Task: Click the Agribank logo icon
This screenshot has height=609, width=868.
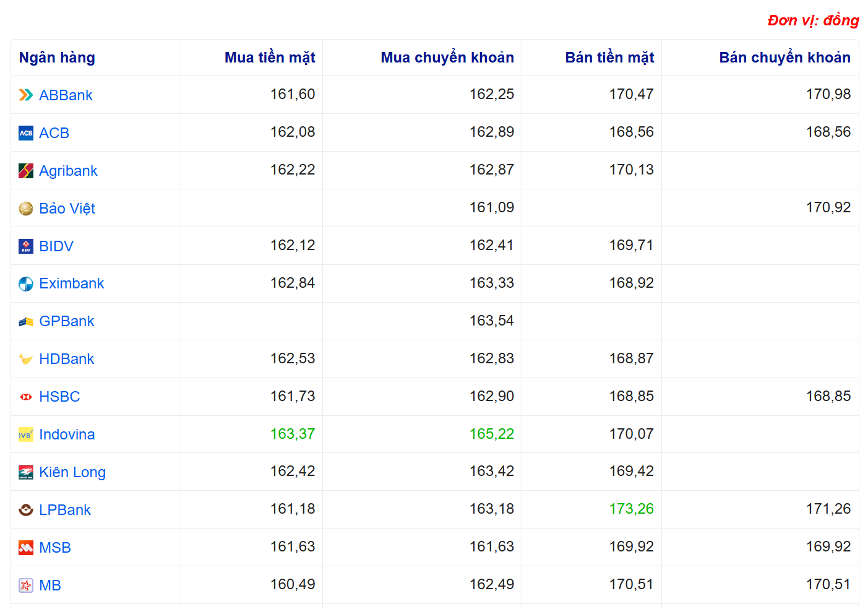Action: click(26, 171)
